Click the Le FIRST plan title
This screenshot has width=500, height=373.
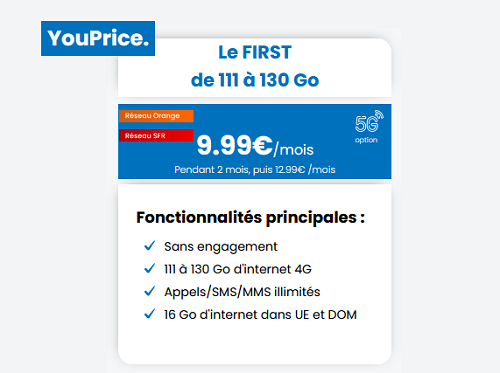[x=255, y=53]
